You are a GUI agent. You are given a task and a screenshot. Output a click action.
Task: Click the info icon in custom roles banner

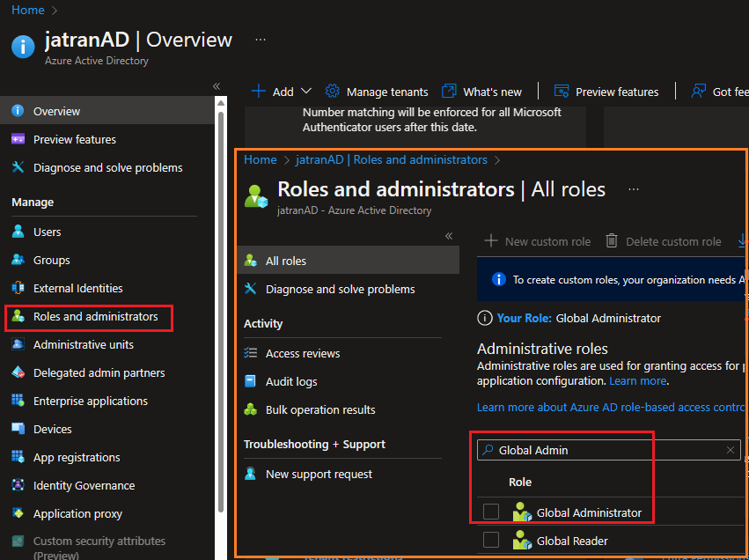pyautogui.click(x=498, y=279)
